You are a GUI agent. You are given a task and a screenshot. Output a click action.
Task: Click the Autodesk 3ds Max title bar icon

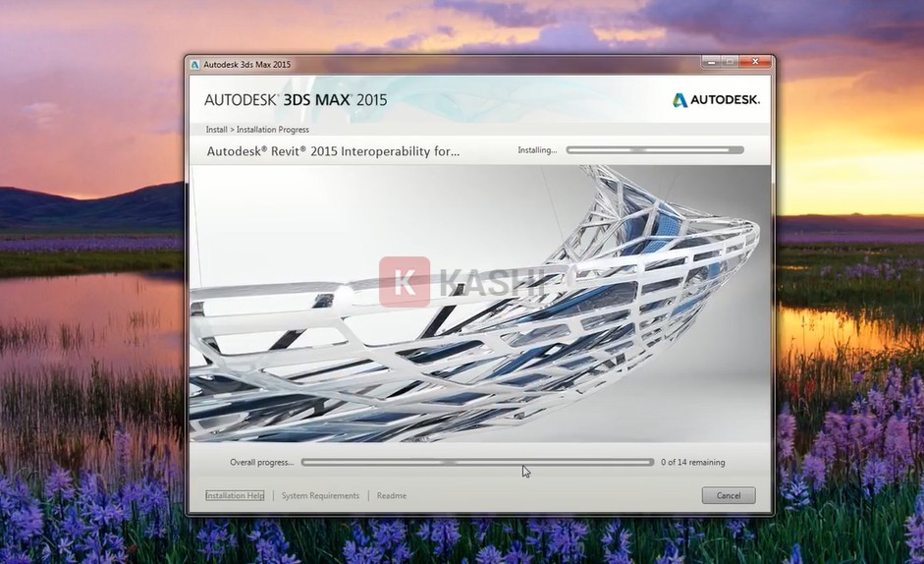pyautogui.click(x=195, y=64)
